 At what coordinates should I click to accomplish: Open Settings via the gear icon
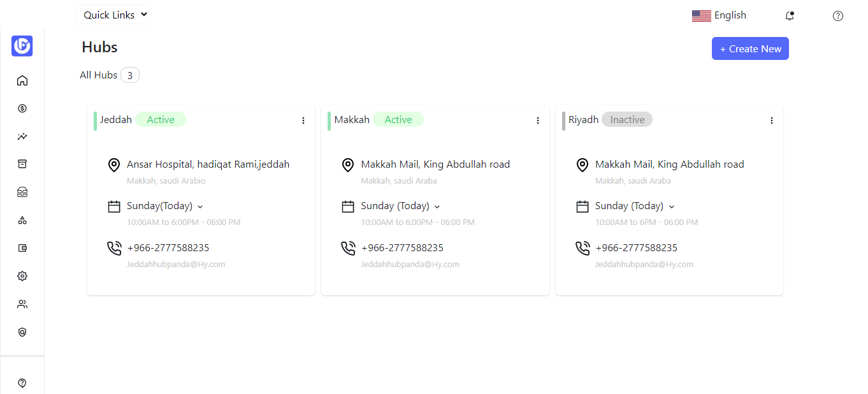22,276
